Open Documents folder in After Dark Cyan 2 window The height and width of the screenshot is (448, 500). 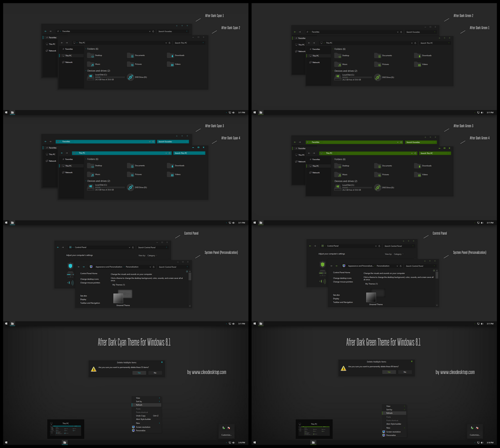(x=136, y=56)
